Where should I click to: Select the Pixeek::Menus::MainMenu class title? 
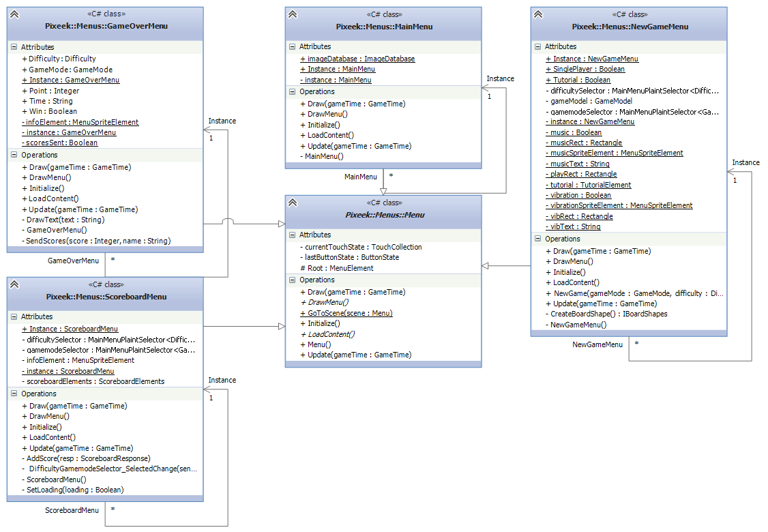pyautogui.click(x=384, y=27)
